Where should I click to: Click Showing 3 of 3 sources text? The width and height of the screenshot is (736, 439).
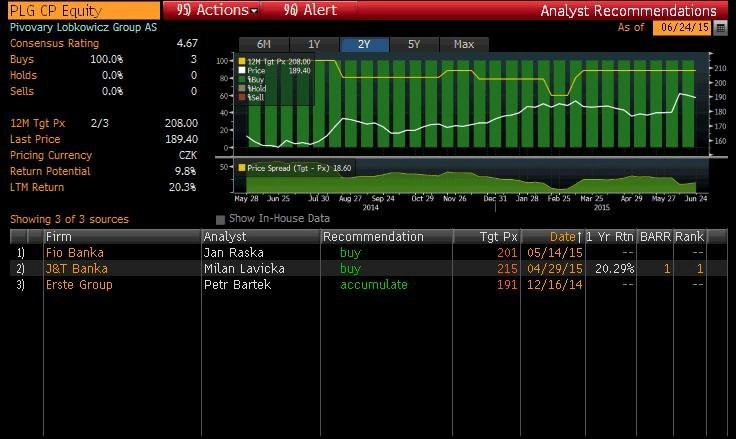point(69,219)
